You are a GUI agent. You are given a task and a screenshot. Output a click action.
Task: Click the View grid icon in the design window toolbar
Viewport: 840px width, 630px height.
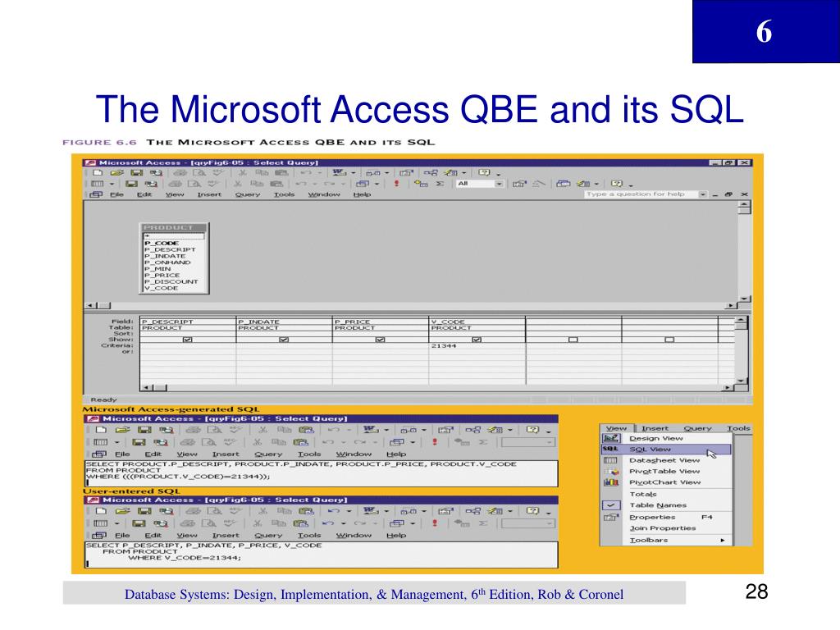point(98,184)
